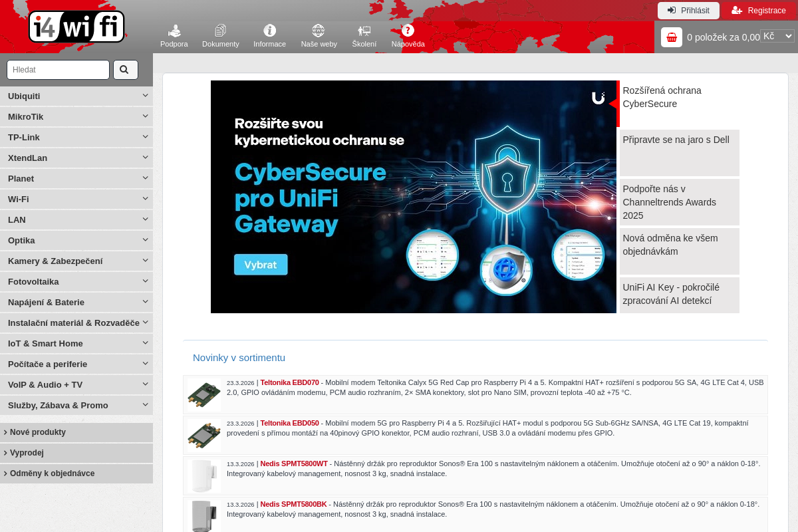
Task: Open the Podpora support icon
Action: 174,31
